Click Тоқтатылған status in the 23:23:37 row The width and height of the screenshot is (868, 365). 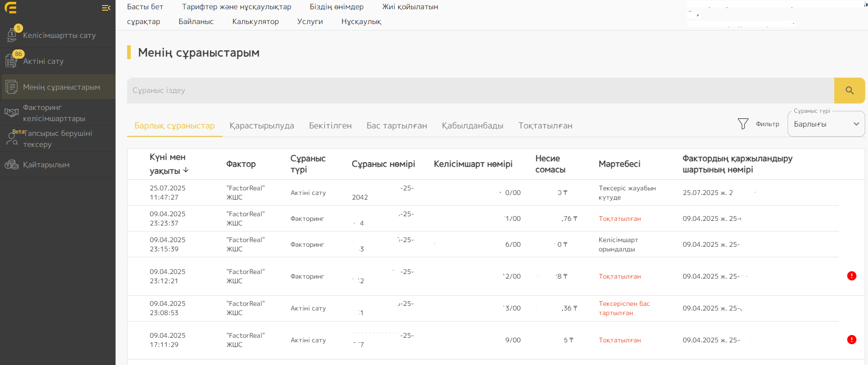click(x=620, y=219)
